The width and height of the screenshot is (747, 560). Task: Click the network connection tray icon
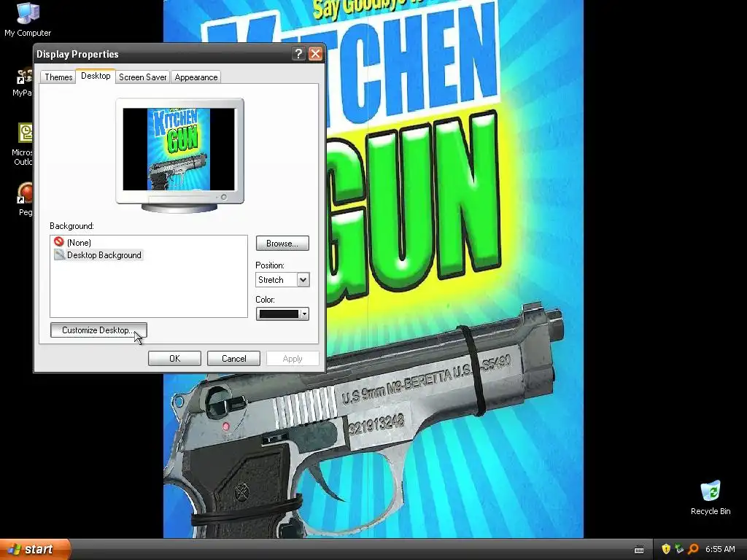[679, 549]
